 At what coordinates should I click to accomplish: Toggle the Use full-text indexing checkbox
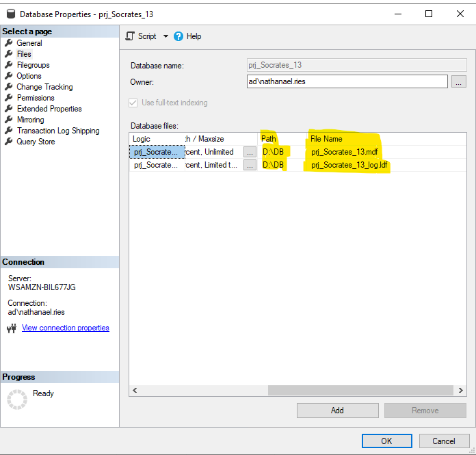133,103
